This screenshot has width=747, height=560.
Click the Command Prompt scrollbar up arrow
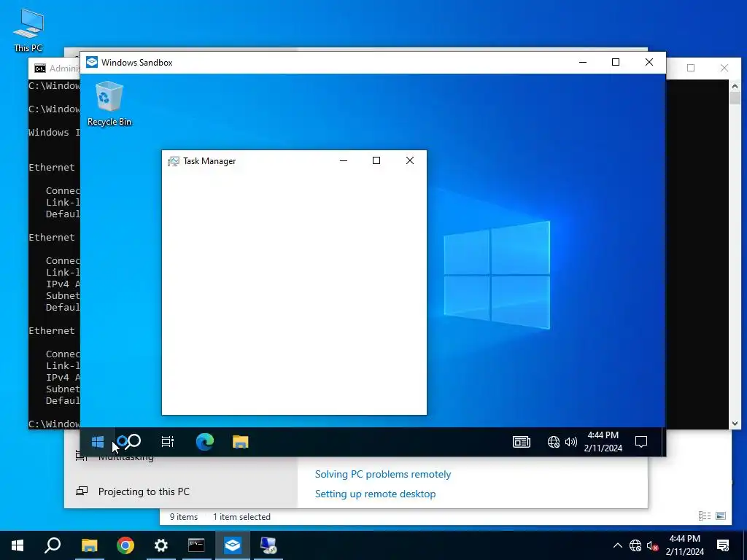click(x=735, y=86)
